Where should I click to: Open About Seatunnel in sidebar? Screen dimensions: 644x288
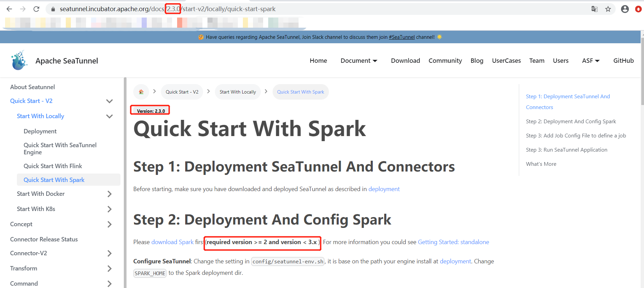32,87
